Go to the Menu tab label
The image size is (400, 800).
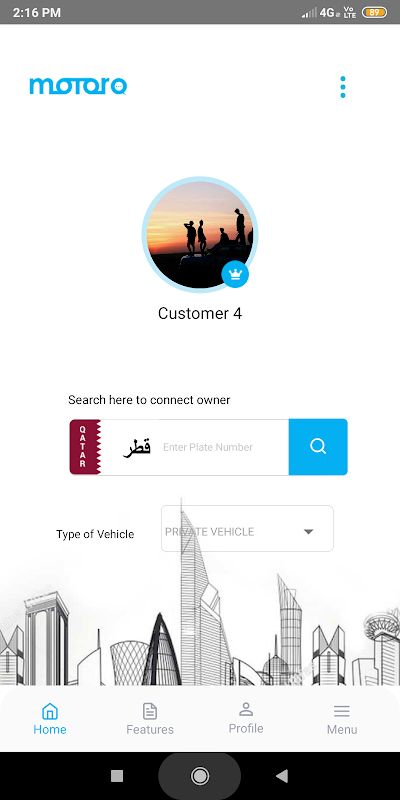(x=342, y=730)
